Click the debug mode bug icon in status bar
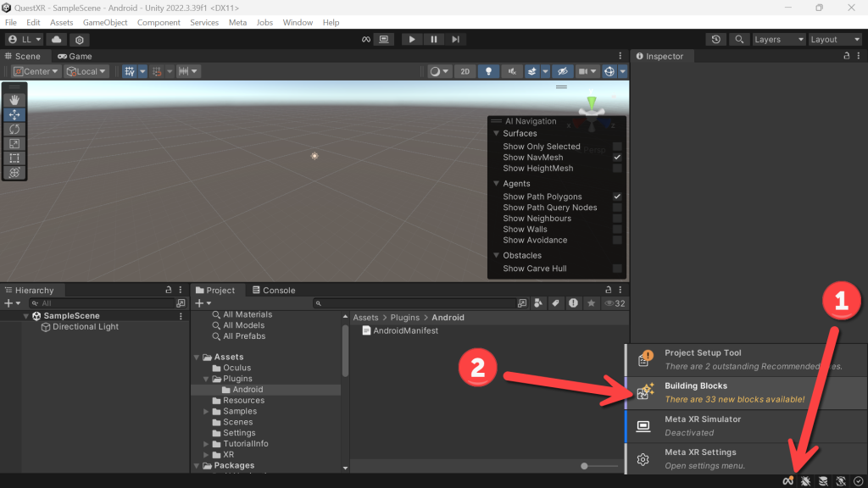The height and width of the screenshot is (488, 868). [805, 481]
